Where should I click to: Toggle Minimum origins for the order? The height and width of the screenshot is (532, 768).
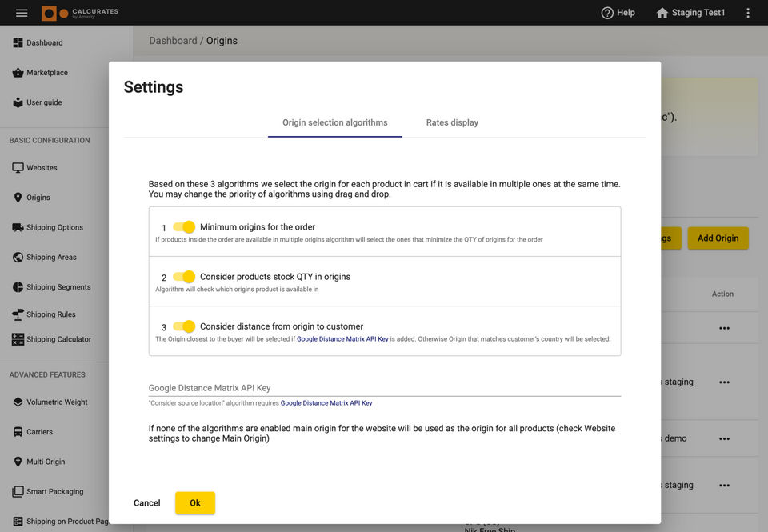[184, 227]
